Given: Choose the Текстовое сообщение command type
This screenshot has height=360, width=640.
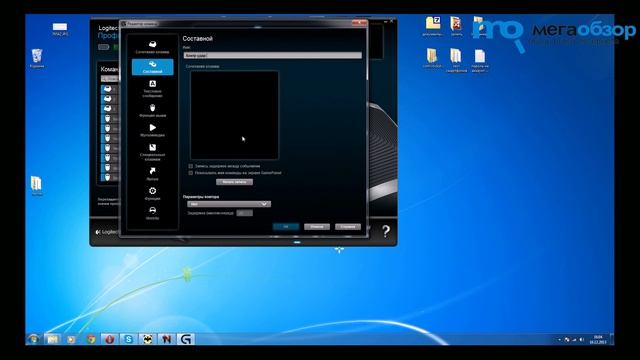Looking at the screenshot, I should 152,89.
